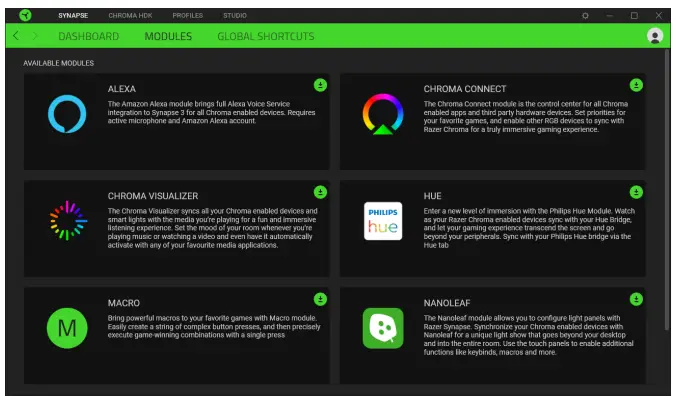This screenshot has width=677, height=405.
Task: Click the Macro module description text
Action: coord(214,326)
